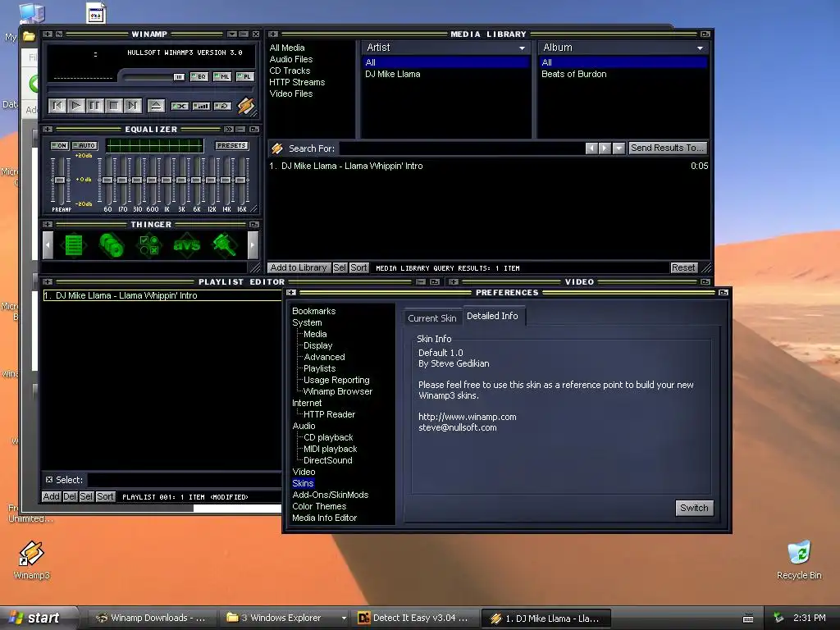This screenshot has width=840, height=630.
Task: Select Audio Files in Media Library
Action: tap(291, 59)
